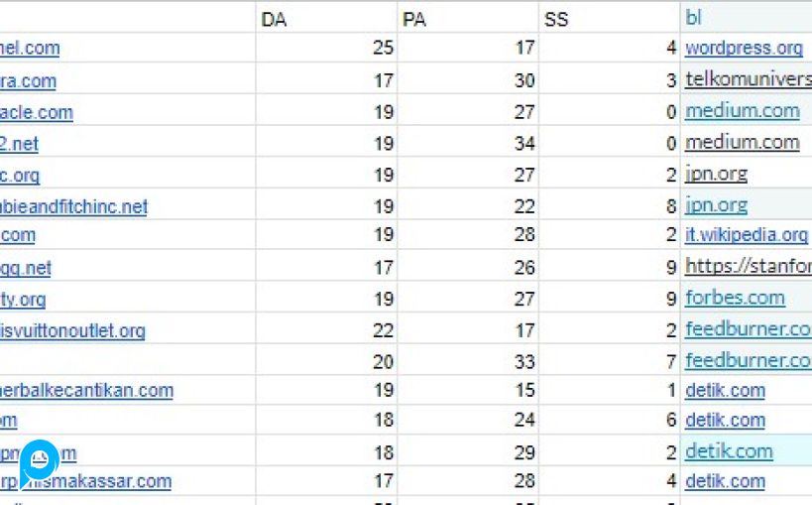The height and width of the screenshot is (505, 812).
Task: Select the PA cell with value 34
Action: [x=469, y=143]
